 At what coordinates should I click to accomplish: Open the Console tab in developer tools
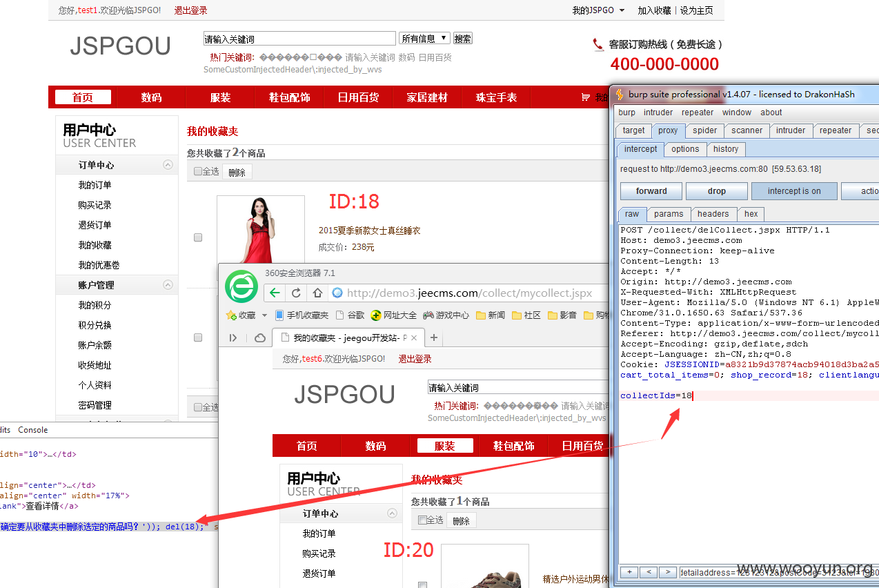pyautogui.click(x=33, y=430)
